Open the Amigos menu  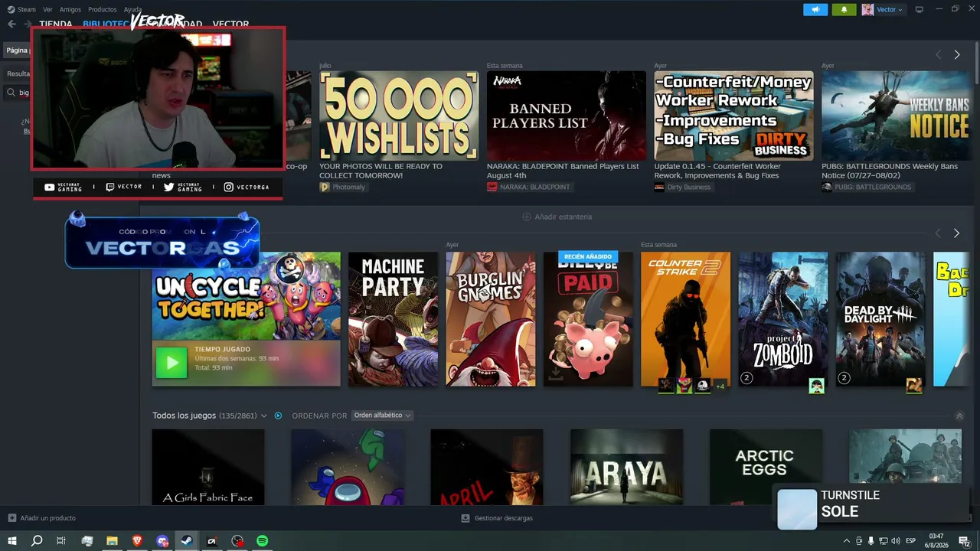coord(70,9)
